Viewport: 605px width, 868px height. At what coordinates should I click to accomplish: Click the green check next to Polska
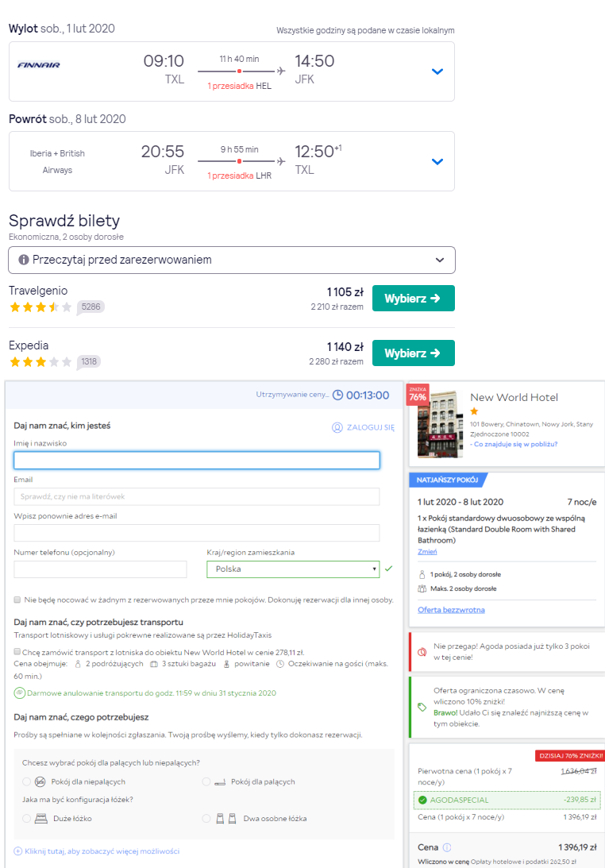click(388, 569)
